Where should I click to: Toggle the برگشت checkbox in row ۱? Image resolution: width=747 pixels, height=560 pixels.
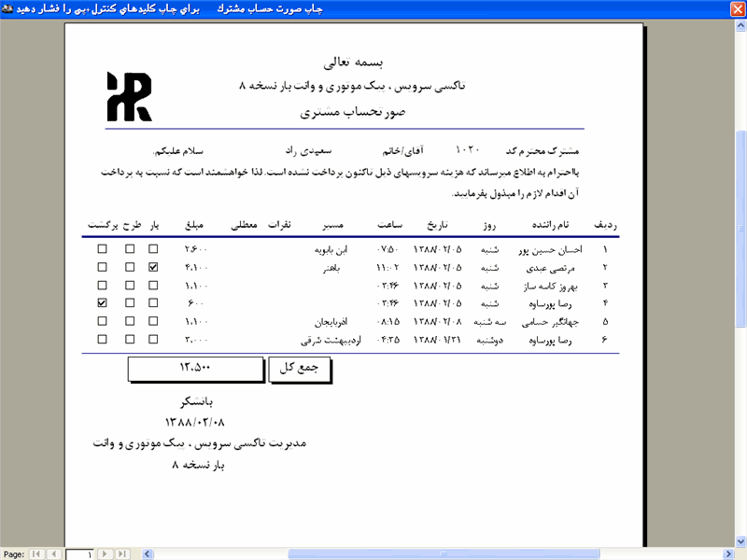(102, 248)
